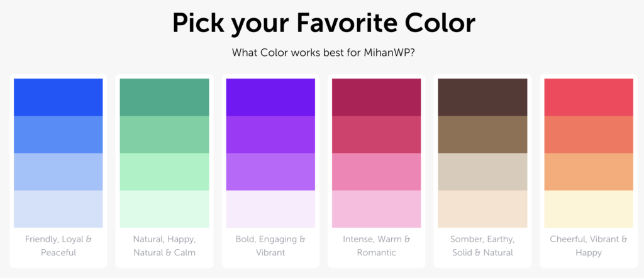Select the Intense, Warm & Romantic palette
The width and height of the screenshot is (644, 278).
coord(376,171)
